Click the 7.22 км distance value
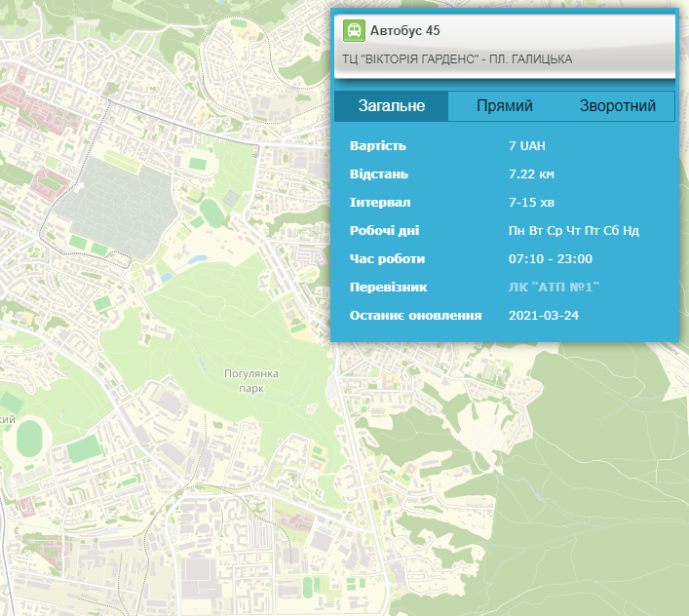The height and width of the screenshot is (616, 689). click(x=531, y=174)
